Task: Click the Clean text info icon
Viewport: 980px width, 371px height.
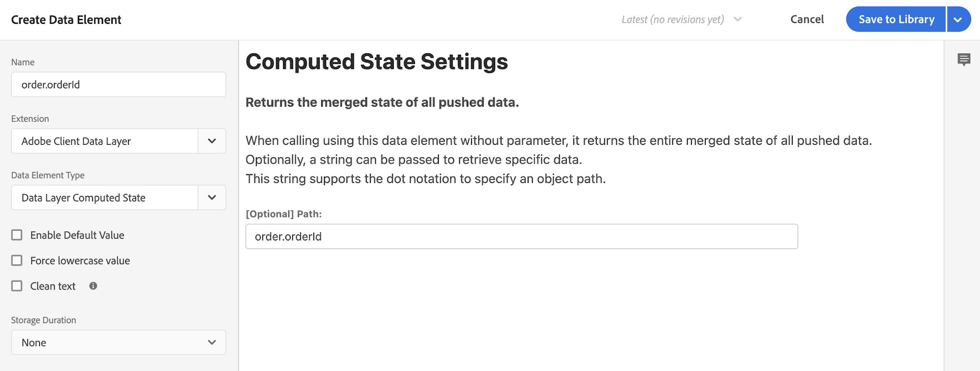Action: [x=93, y=286]
